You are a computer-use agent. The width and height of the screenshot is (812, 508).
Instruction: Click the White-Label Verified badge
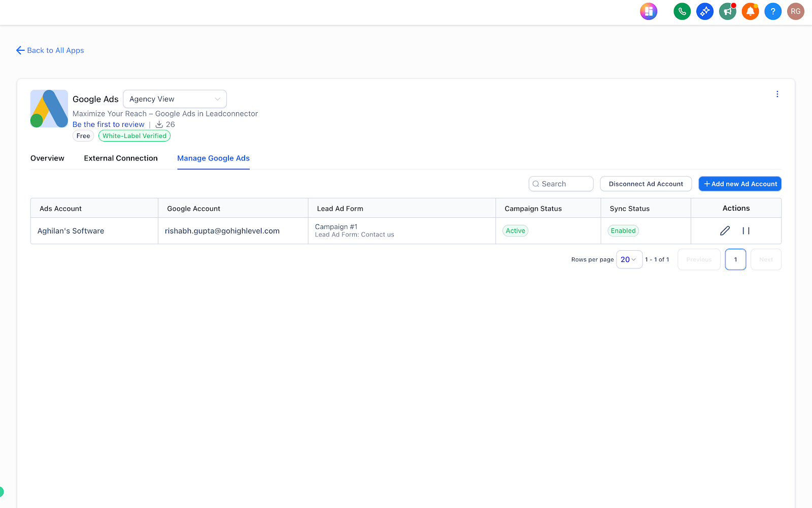pos(134,136)
